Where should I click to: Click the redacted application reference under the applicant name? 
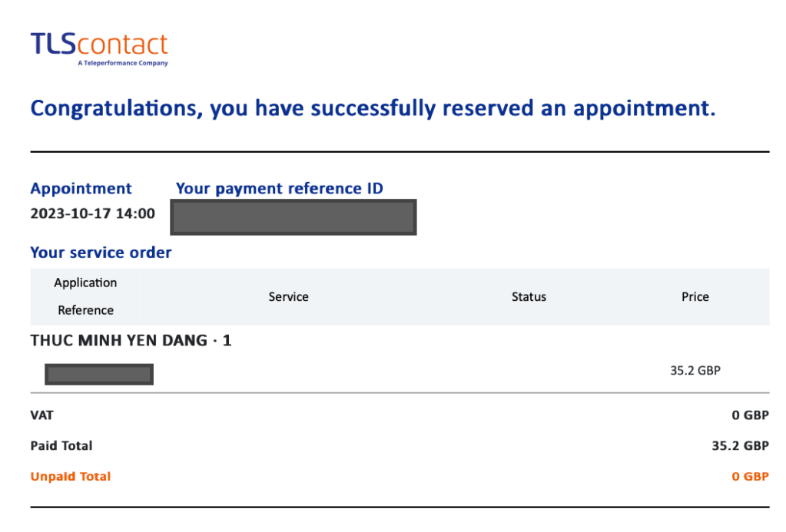99,375
